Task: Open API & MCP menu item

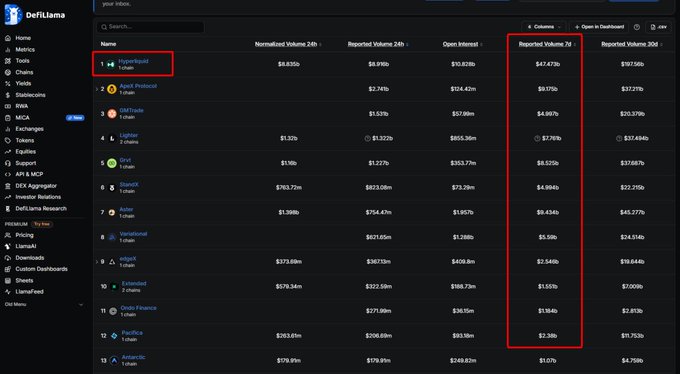Action: pyautogui.click(x=29, y=174)
